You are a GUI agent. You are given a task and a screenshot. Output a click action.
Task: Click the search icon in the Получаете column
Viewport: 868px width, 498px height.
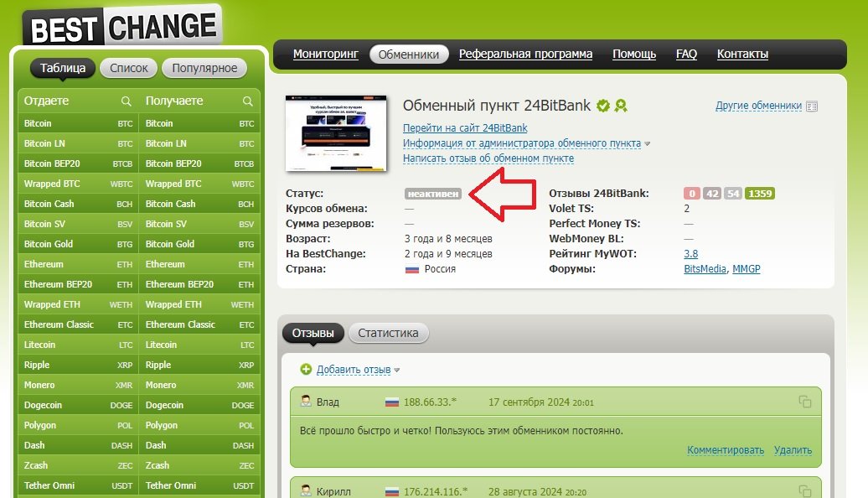click(x=248, y=101)
